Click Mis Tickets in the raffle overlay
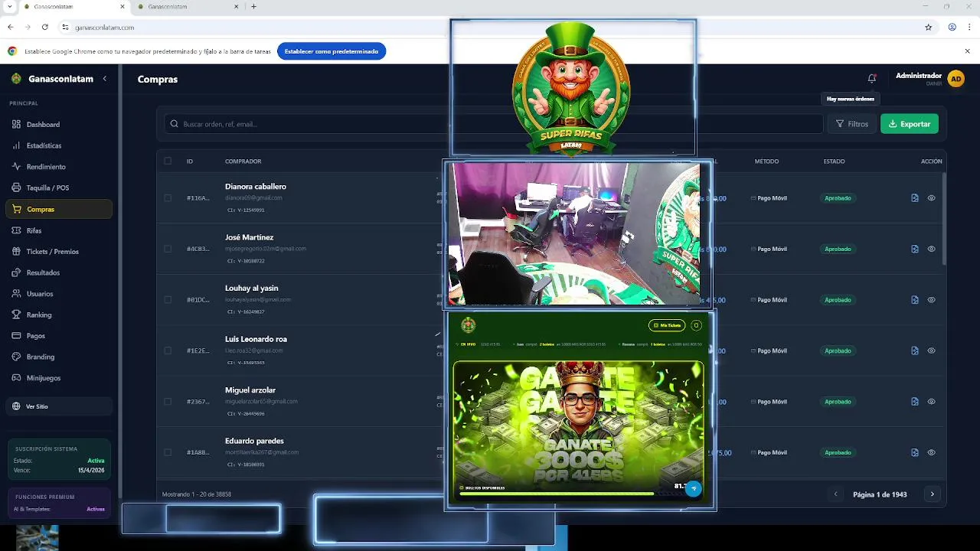 667,325
